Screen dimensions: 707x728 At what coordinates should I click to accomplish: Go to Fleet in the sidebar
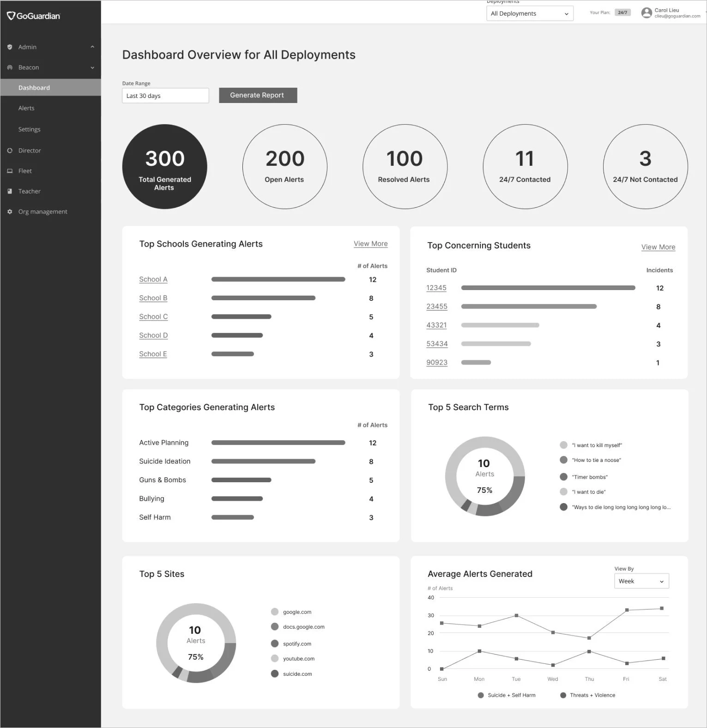[25, 171]
